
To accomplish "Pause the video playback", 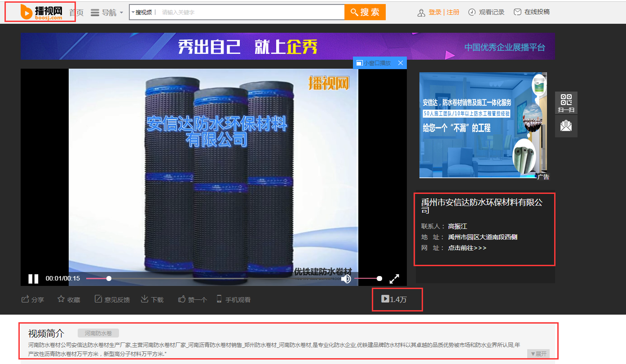I will point(33,279).
